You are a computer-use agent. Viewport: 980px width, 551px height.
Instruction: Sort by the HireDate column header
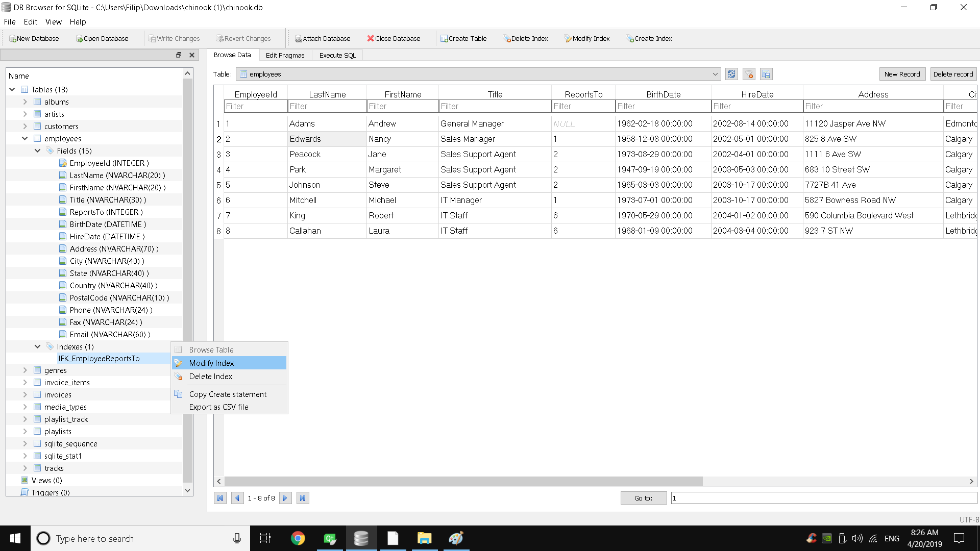pos(757,94)
